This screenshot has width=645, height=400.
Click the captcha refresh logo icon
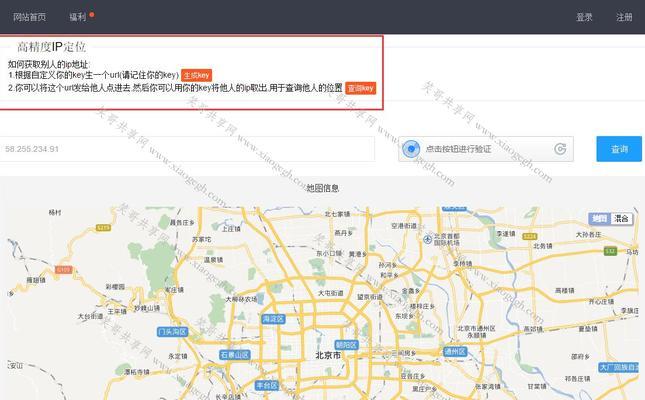pyautogui.click(x=560, y=149)
